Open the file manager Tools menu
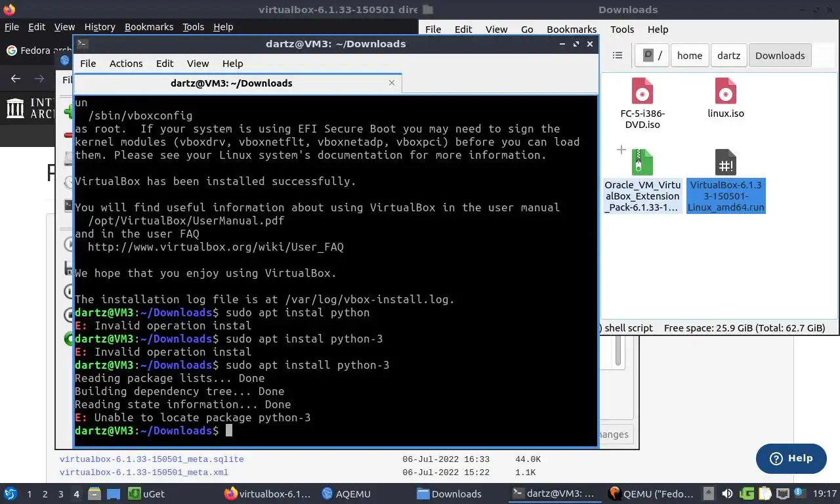The width and height of the screenshot is (840, 504). [x=622, y=29]
